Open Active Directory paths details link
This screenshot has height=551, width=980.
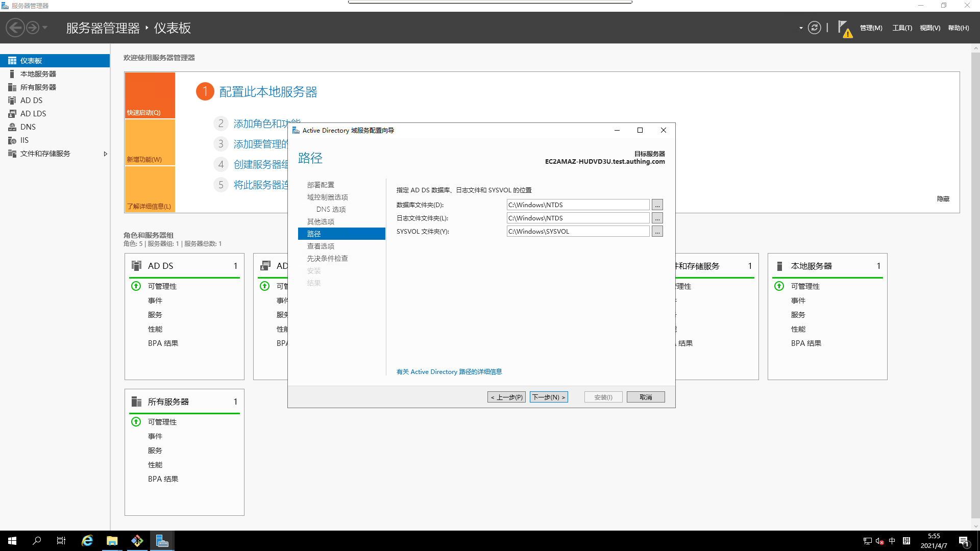tap(449, 372)
